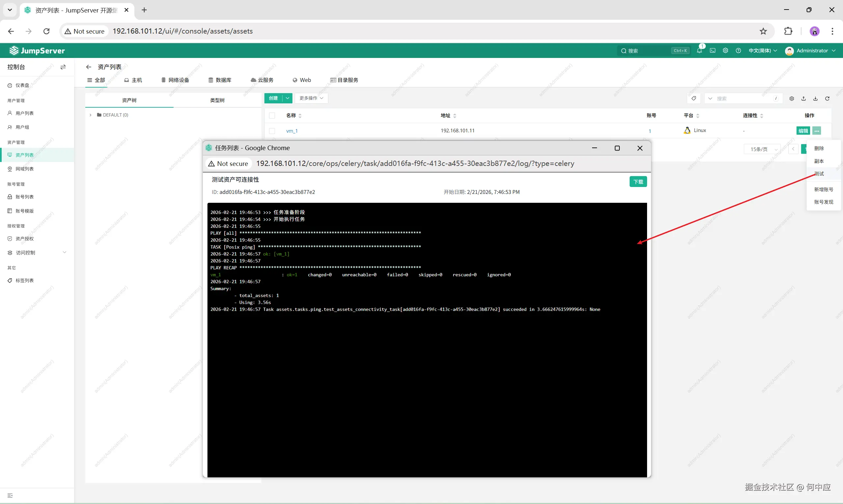
Task: Bookmark this page with star icon
Action: point(763,31)
